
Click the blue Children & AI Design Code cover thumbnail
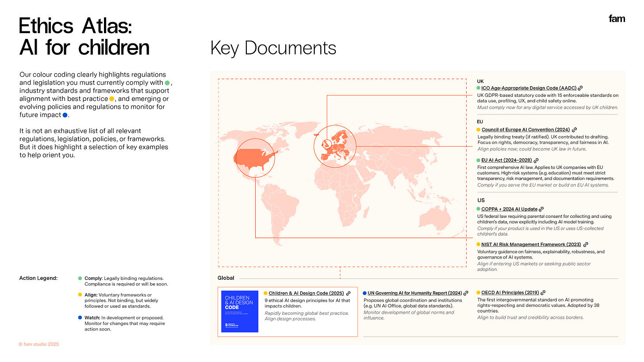pos(240,311)
